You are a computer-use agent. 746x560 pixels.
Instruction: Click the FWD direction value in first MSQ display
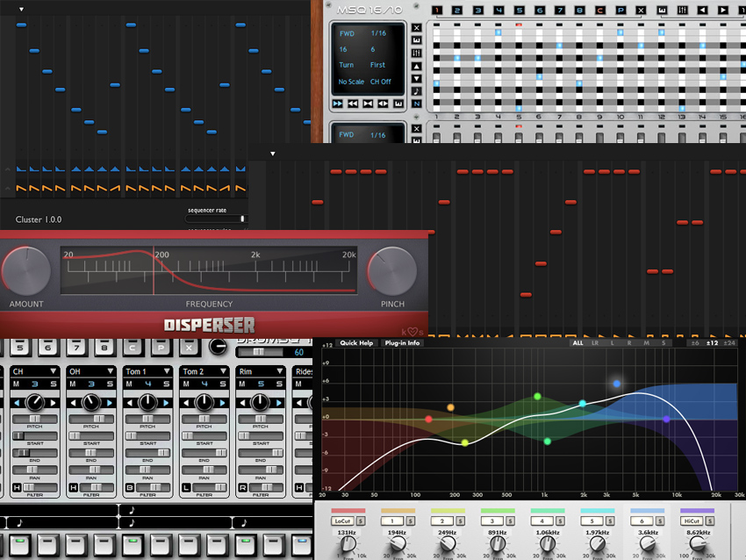(x=347, y=33)
